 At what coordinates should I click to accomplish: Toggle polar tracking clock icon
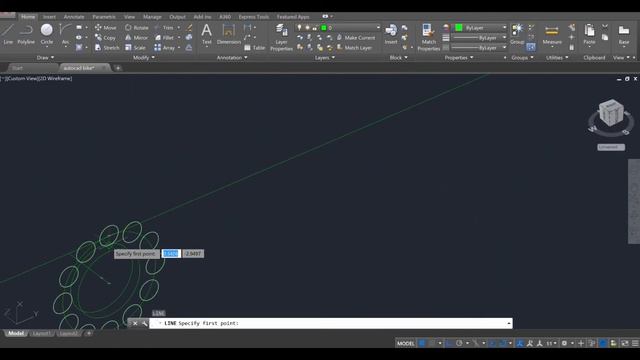point(459,343)
